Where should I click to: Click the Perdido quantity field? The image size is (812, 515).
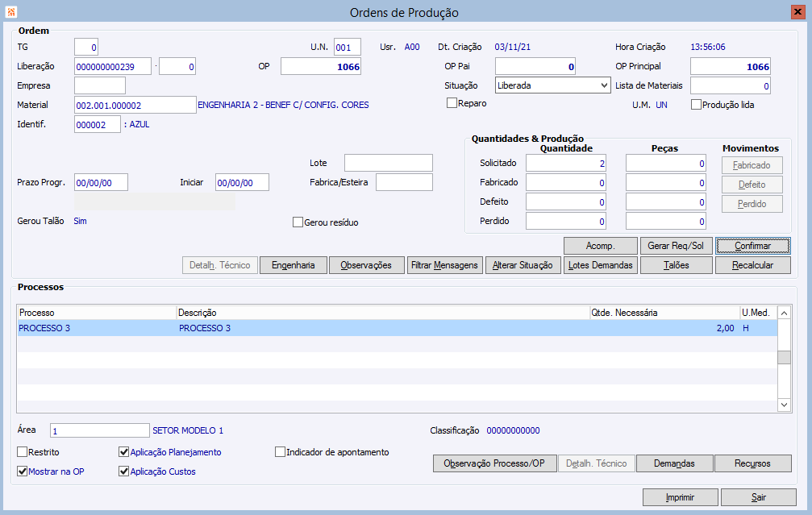566,221
